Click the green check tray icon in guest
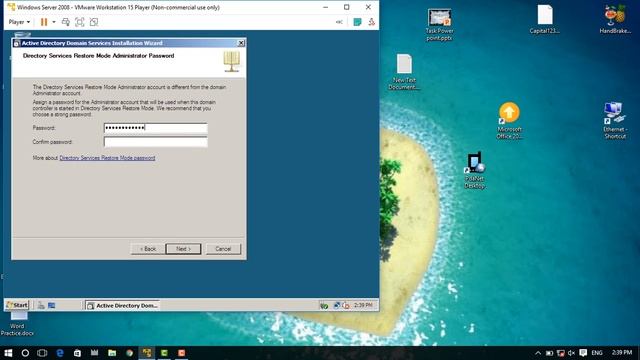Image resolution: width=640 pixels, height=360 pixels. (324, 306)
